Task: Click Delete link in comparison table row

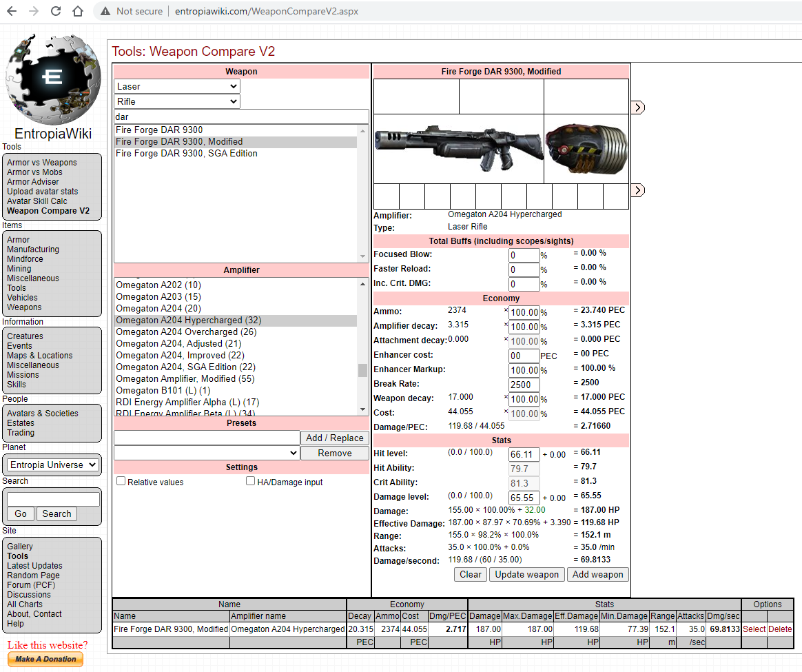Action: coord(780,629)
